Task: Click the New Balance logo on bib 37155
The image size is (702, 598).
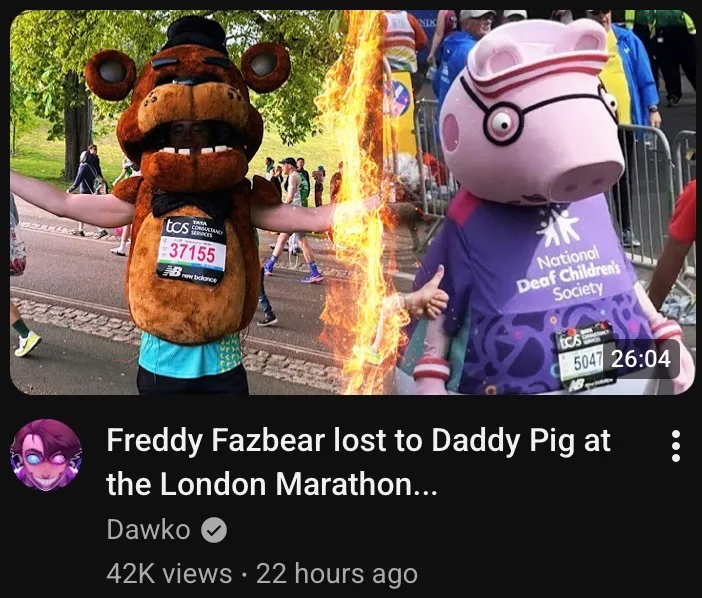Action: [190, 274]
